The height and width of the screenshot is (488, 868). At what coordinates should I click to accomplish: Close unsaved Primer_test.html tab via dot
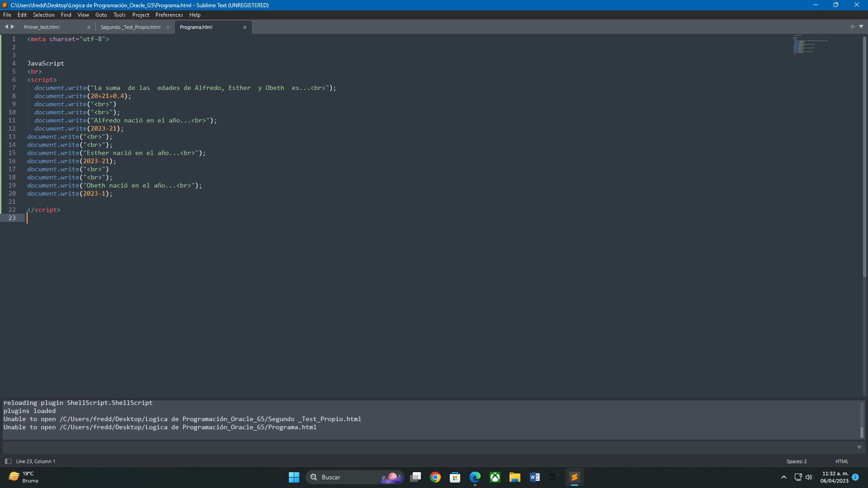89,27
